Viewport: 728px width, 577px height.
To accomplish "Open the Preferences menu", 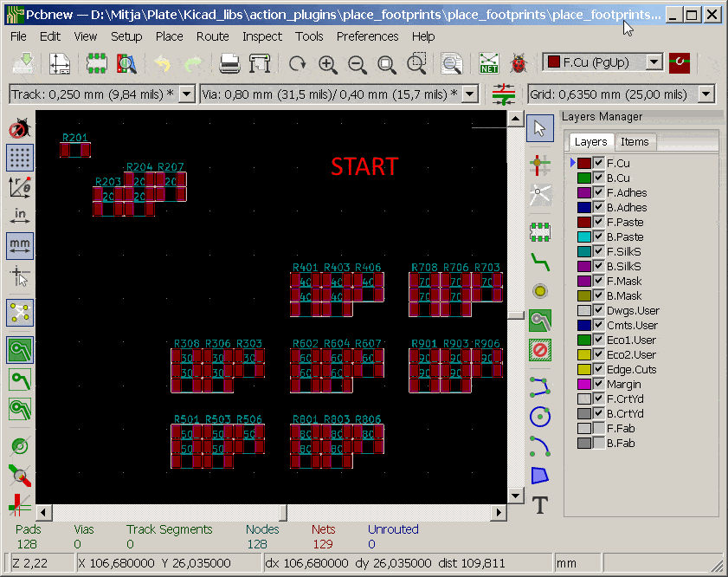I will (368, 36).
